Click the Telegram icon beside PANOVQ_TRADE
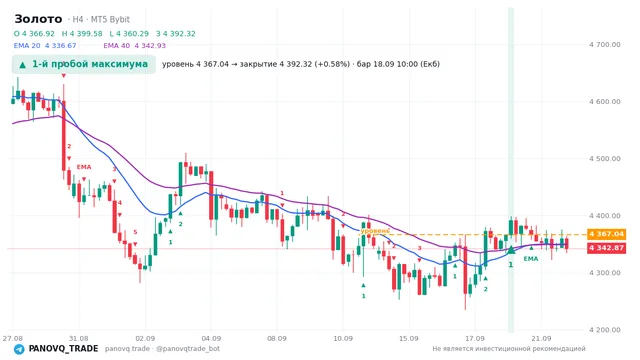 [19, 349]
